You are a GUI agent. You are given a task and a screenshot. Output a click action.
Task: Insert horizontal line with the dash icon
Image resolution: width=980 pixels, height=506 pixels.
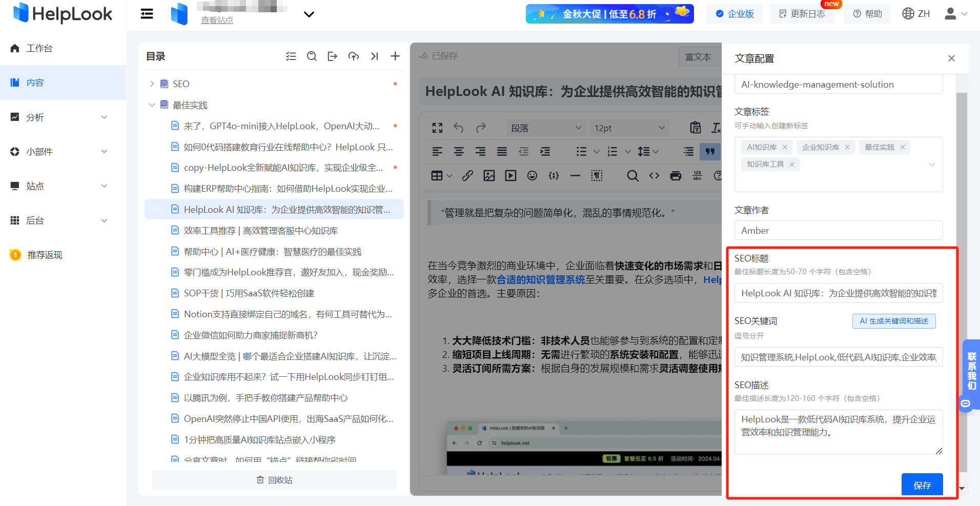click(x=575, y=176)
